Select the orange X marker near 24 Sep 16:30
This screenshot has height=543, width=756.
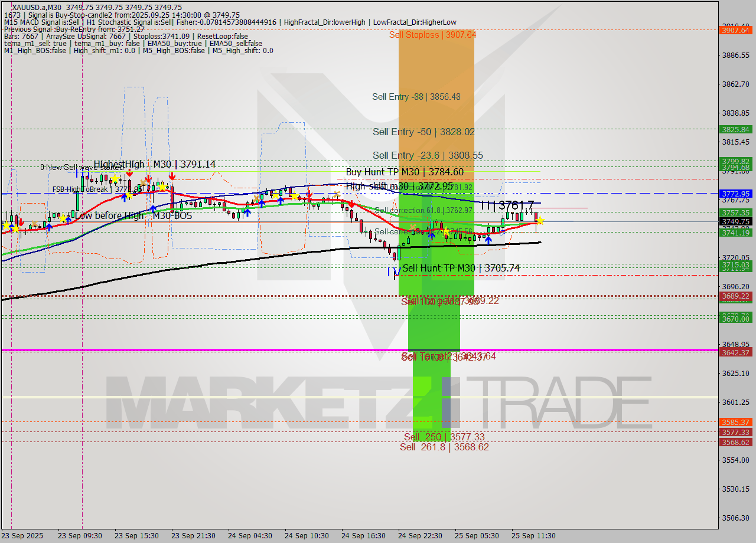pos(337,194)
